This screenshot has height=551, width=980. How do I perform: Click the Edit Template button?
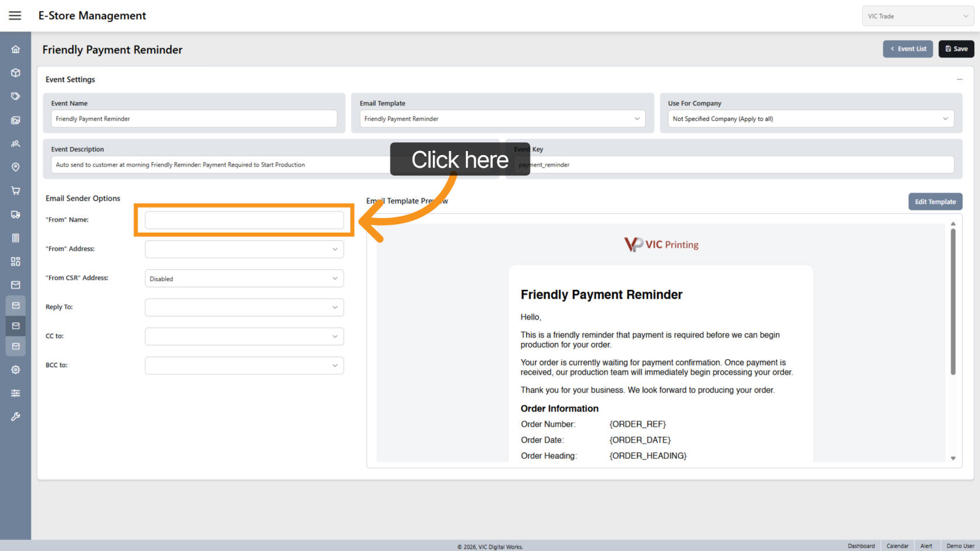click(x=935, y=202)
